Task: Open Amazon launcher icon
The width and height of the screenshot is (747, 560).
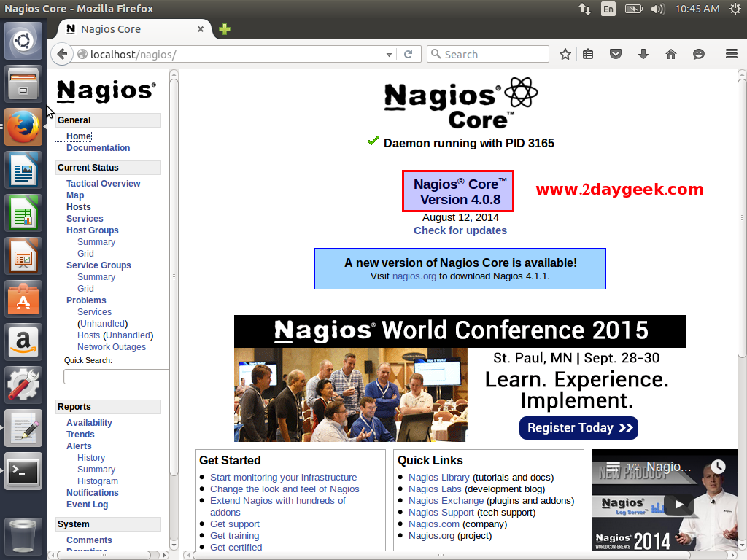Action: click(23, 342)
